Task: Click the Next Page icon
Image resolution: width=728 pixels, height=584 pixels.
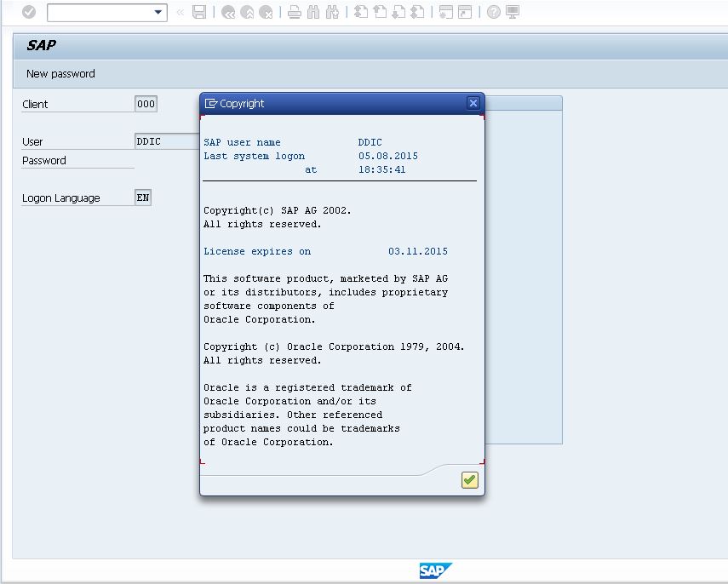Action: click(398, 12)
